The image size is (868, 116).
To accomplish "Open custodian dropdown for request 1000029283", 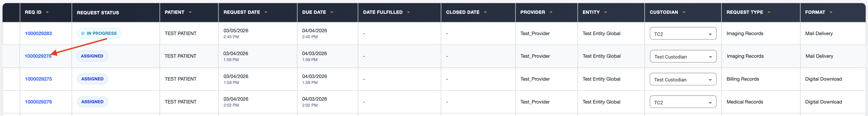I will 683,34.
